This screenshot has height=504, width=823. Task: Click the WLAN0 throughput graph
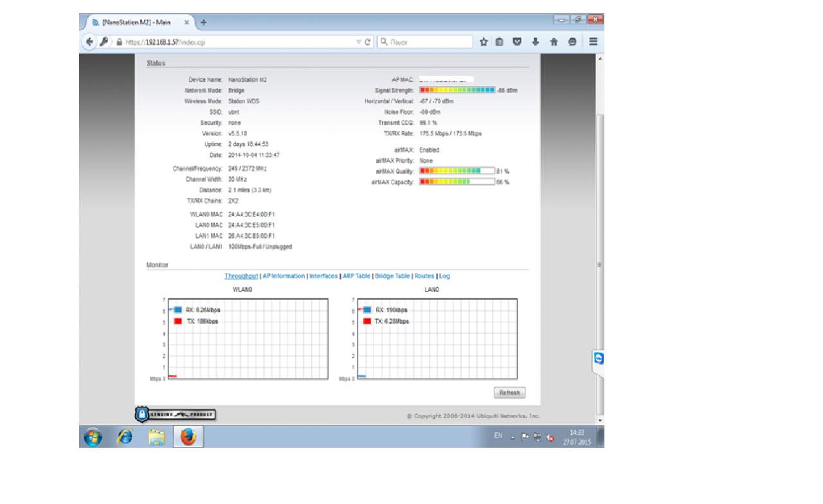click(x=248, y=339)
